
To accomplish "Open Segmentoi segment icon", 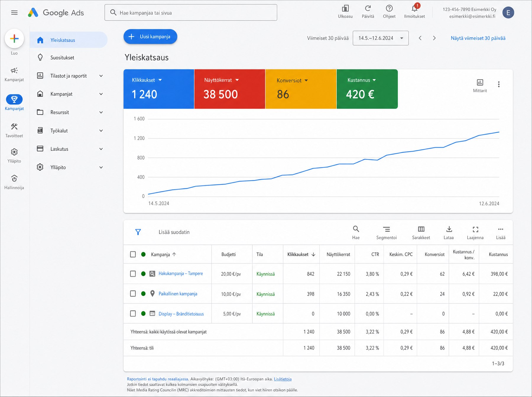I will (x=386, y=229).
